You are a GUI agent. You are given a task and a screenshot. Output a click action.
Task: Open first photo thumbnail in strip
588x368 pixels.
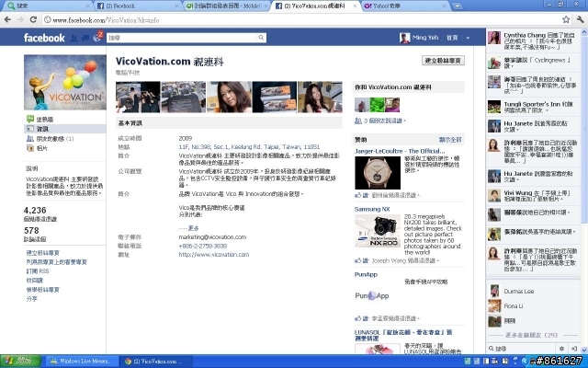(x=138, y=97)
